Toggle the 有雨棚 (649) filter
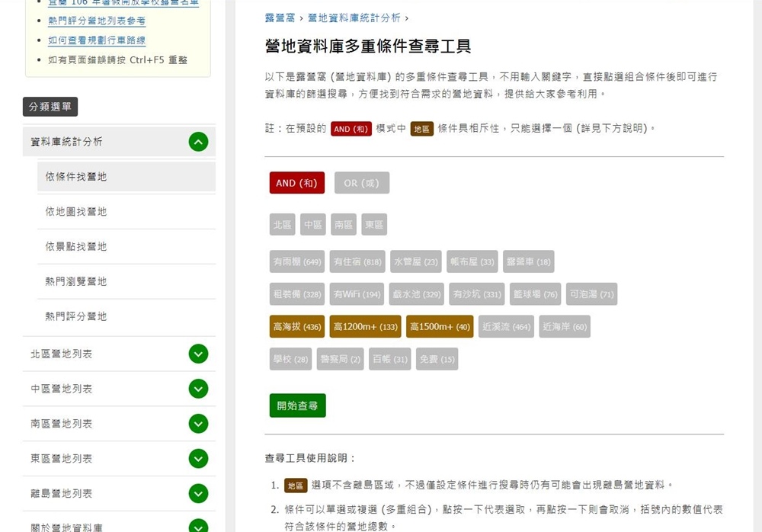Viewport: 762px width, 532px height. pos(297,261)
